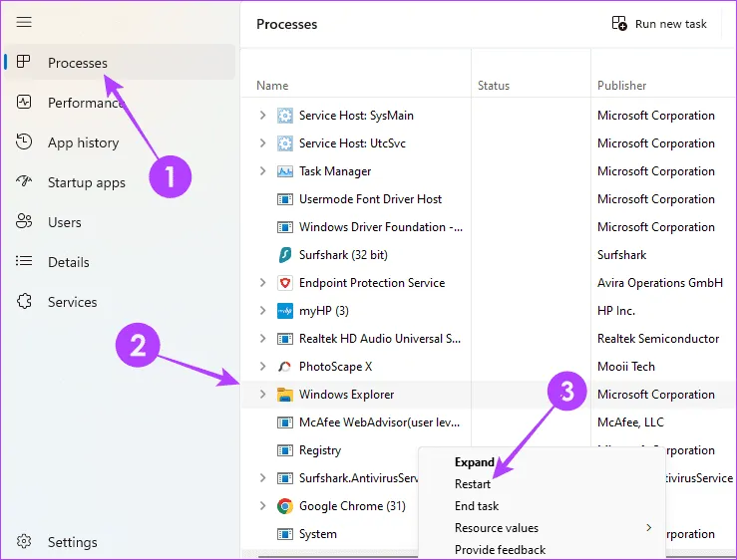Viewport: 737px width, 560px height.
Task: Choose Expand in the context menu
Action: (x=475, y=462)
